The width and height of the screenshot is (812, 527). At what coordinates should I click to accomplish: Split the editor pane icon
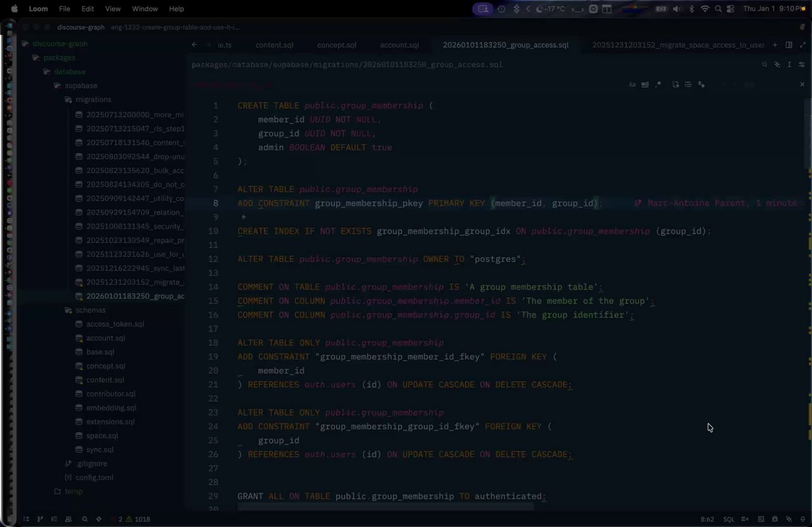click(x=789, y=45)
